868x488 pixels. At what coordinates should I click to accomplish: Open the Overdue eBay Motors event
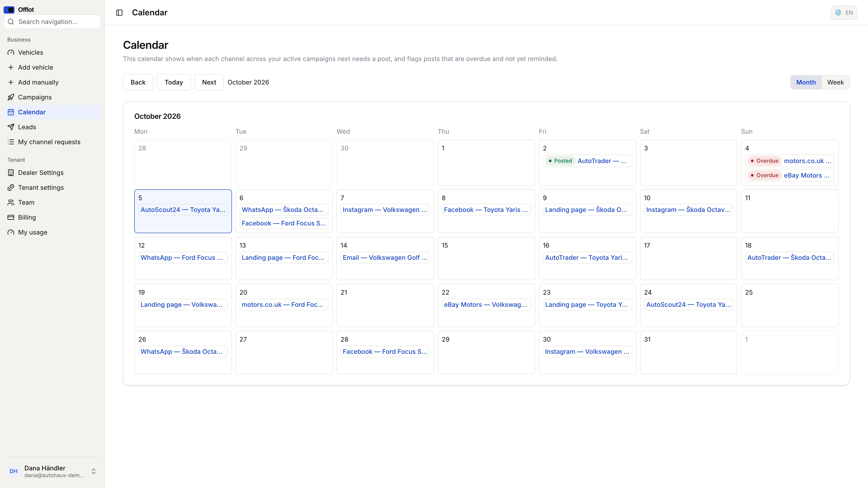coord(790,176)
